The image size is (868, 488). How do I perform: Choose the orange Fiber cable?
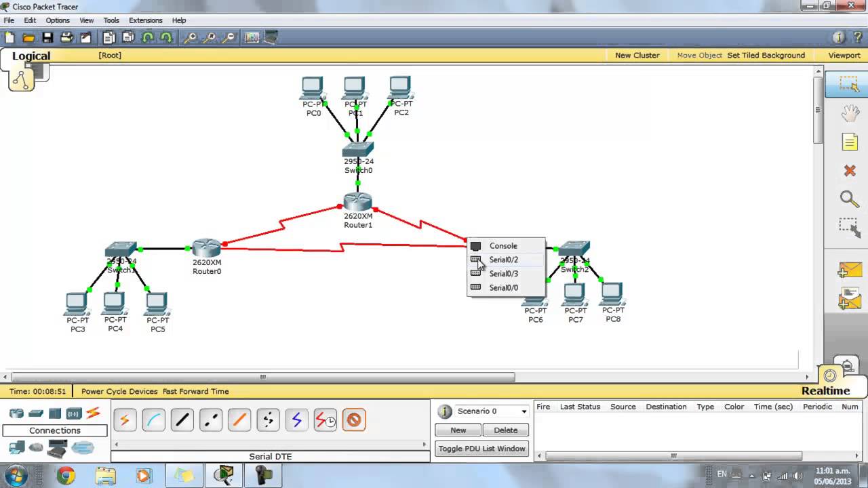pos(239,420)
